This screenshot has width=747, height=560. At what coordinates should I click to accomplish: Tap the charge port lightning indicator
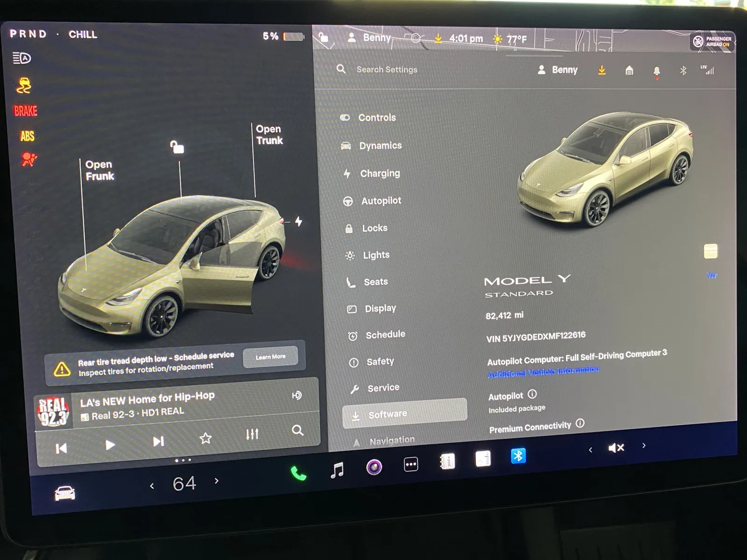299,223
